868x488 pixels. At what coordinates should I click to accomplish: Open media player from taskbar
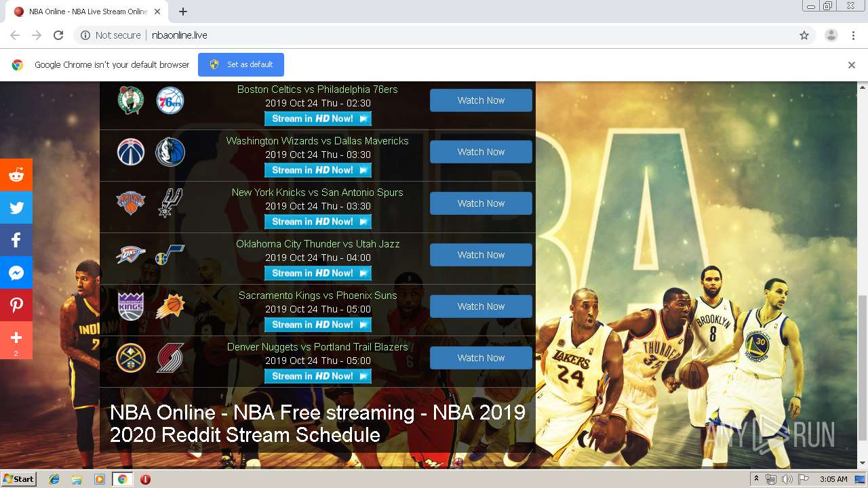tap(100, 479)
